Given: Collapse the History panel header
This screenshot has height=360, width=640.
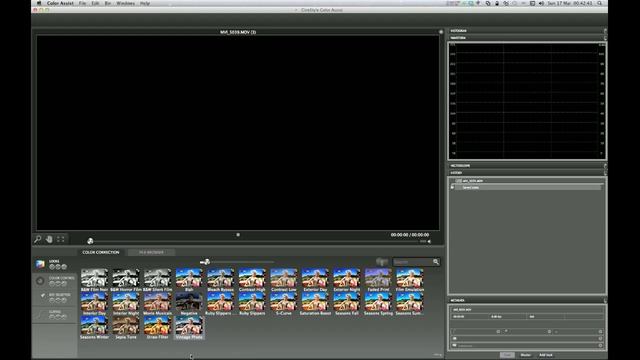Looking at the screenshot, I should pos(527,173).
